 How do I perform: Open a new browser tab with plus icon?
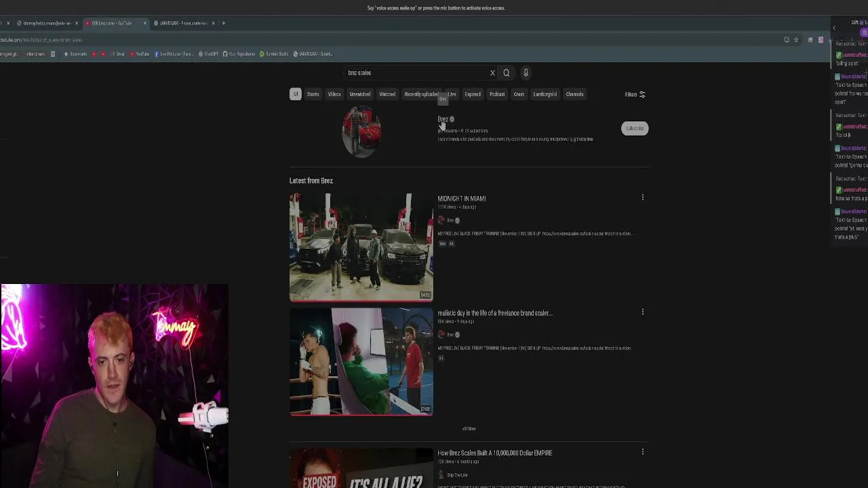[224, 23]
